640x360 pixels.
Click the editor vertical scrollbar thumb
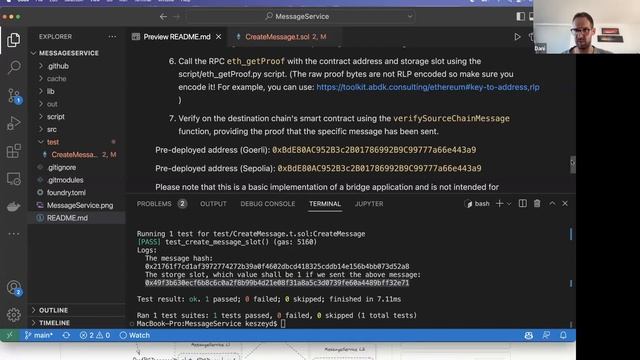pyautogui.click(x=573, y=164)
